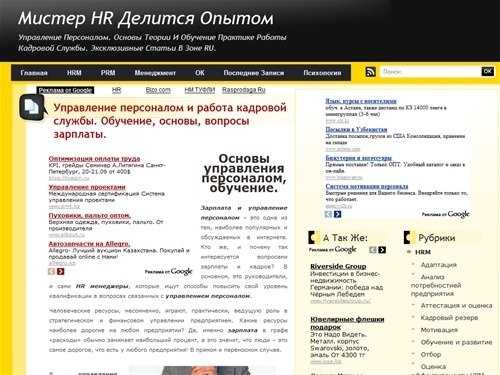Screen dimensions: 500x375
Task: Open Riverside Group ad link
Action: (x=338, y=266)
